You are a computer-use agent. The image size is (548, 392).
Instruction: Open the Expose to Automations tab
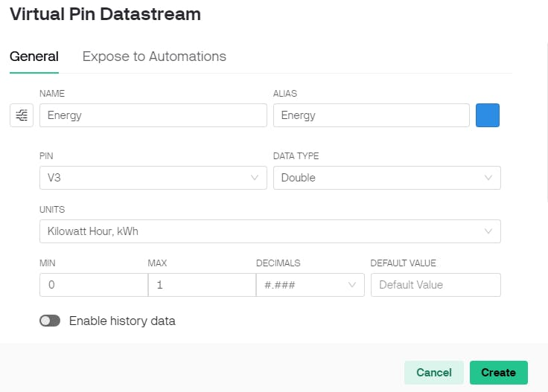(x=154, y=57)
